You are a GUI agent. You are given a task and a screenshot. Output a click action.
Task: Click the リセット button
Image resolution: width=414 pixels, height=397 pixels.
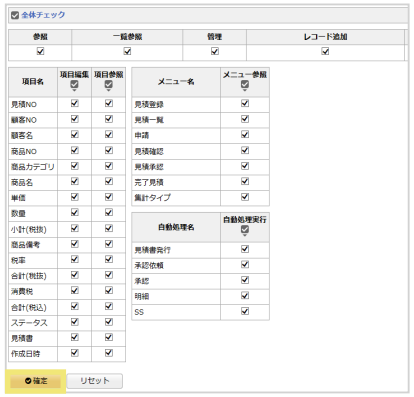click(95, 381)
